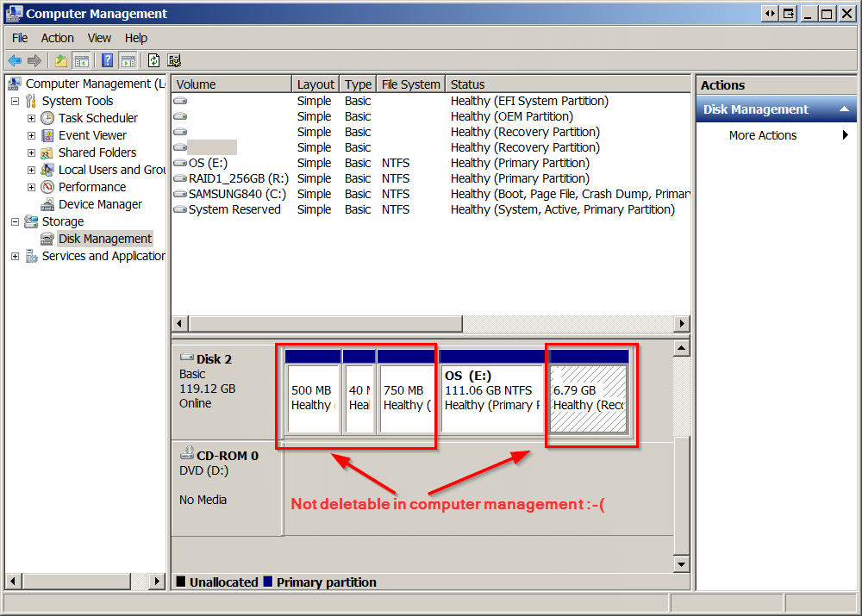Viewport: 862px width, 616px height.
Task: Expand Services and Applications node
Action: tap(15, 256)
